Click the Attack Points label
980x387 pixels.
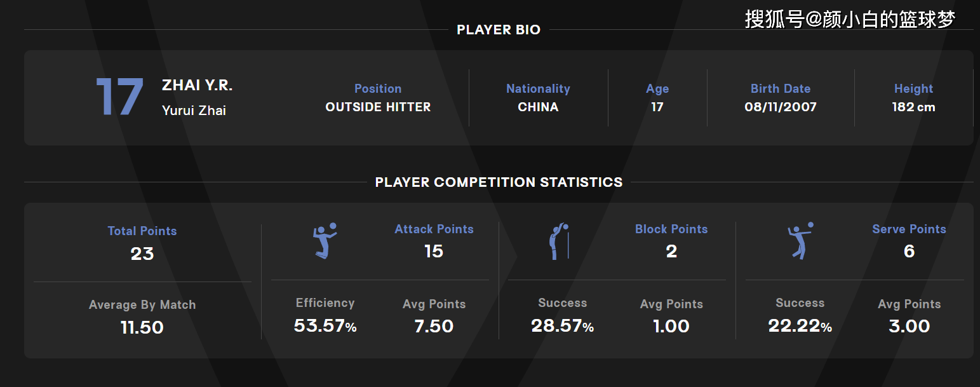point(434,229)
